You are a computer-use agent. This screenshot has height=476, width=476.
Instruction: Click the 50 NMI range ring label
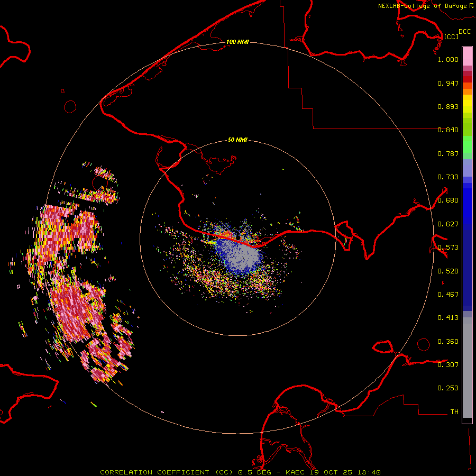click(x=237, y=140)
